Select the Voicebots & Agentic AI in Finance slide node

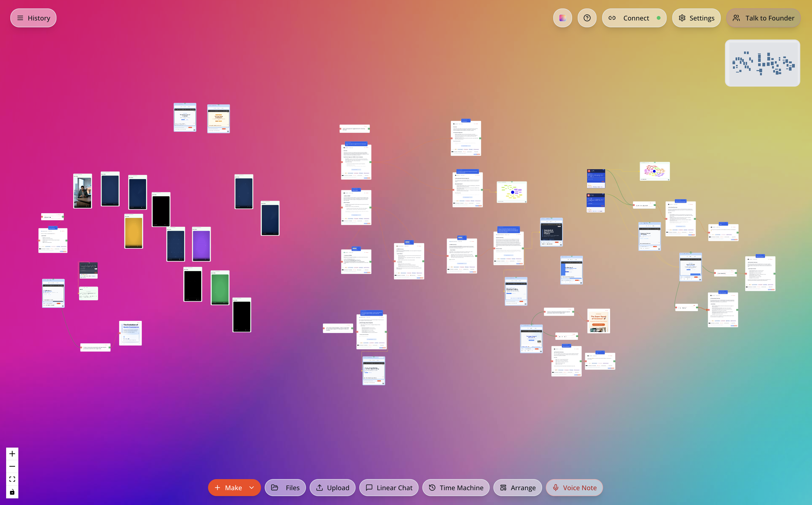coord(551,232)
